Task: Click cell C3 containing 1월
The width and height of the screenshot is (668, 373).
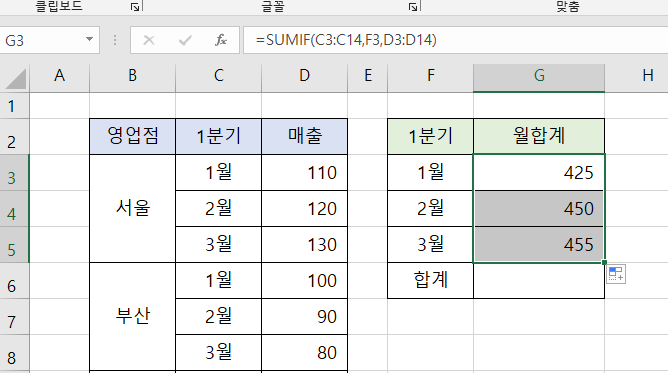Action: click(219, 172)
